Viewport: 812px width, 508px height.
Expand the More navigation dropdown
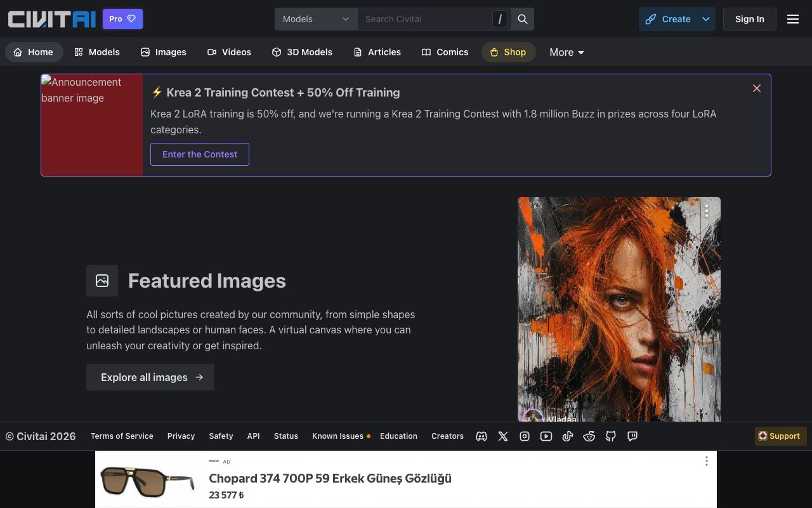[566, 52]
